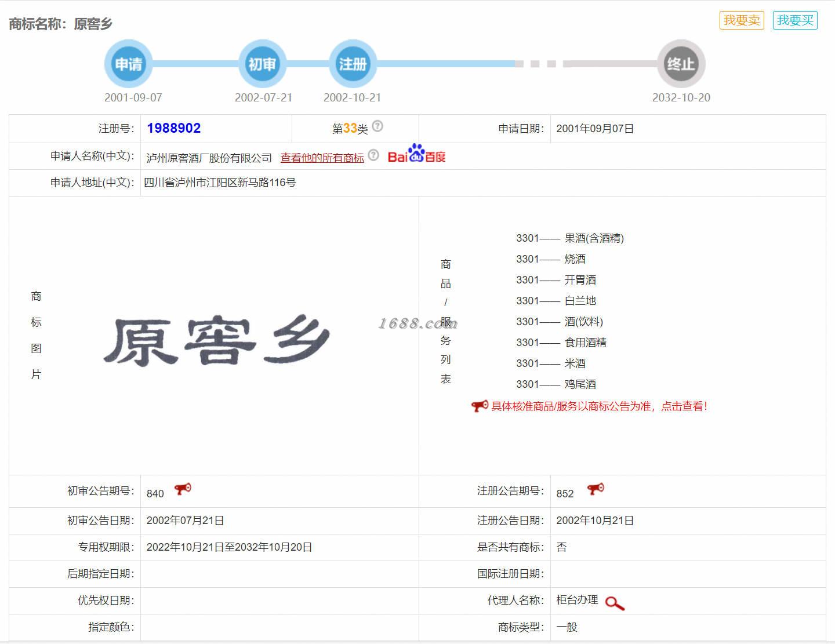The image size is (835, 644).
Task: Click megaphone icon beside 注册公告期号 852
Action: (596, 489)
